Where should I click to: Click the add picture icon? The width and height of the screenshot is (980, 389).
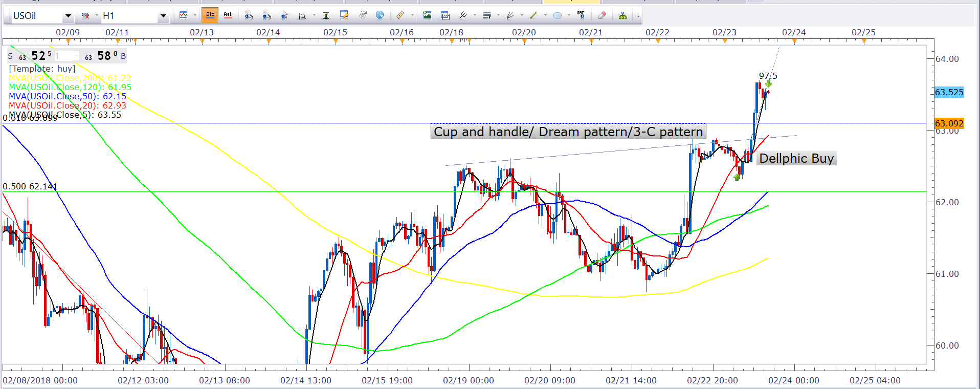[427, 15]
